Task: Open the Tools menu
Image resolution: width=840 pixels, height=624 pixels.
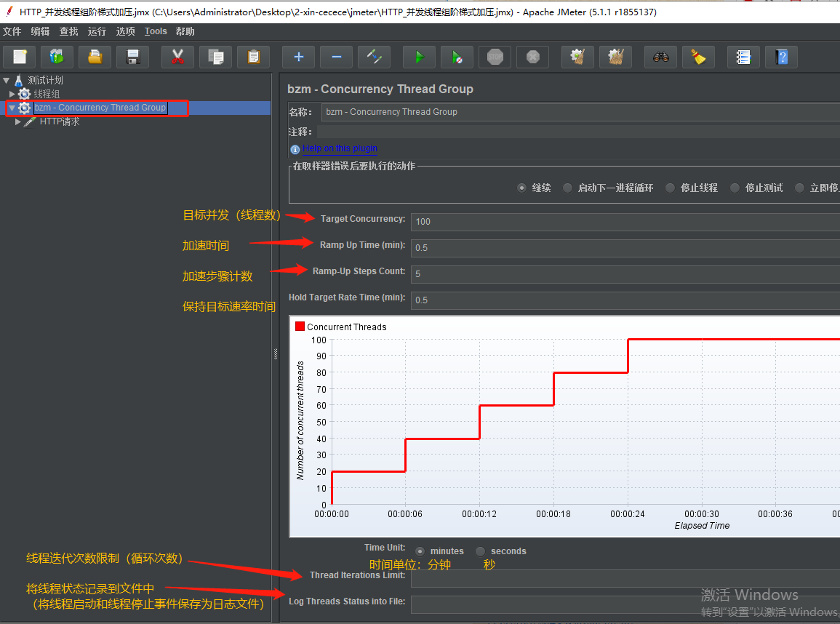Action: coord(155,31)
